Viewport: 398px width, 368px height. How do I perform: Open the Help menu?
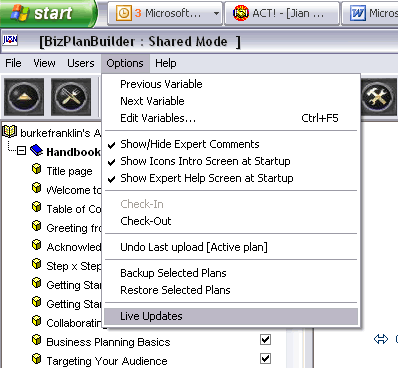tap(166, 63)
